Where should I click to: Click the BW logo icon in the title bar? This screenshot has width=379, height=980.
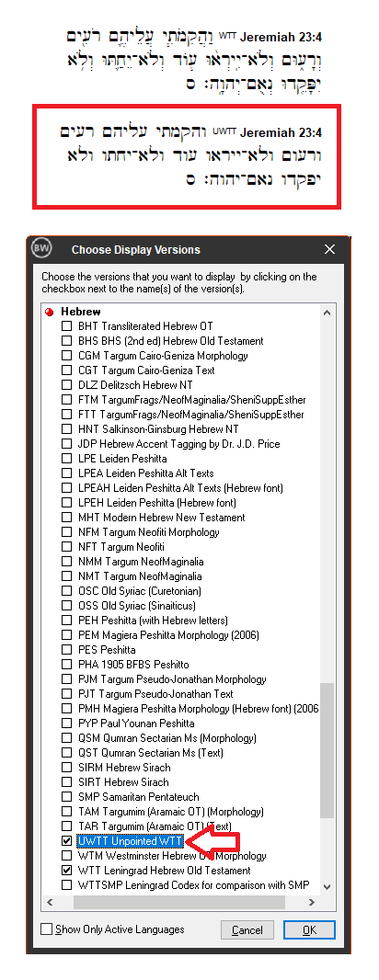tap(40, 249)
